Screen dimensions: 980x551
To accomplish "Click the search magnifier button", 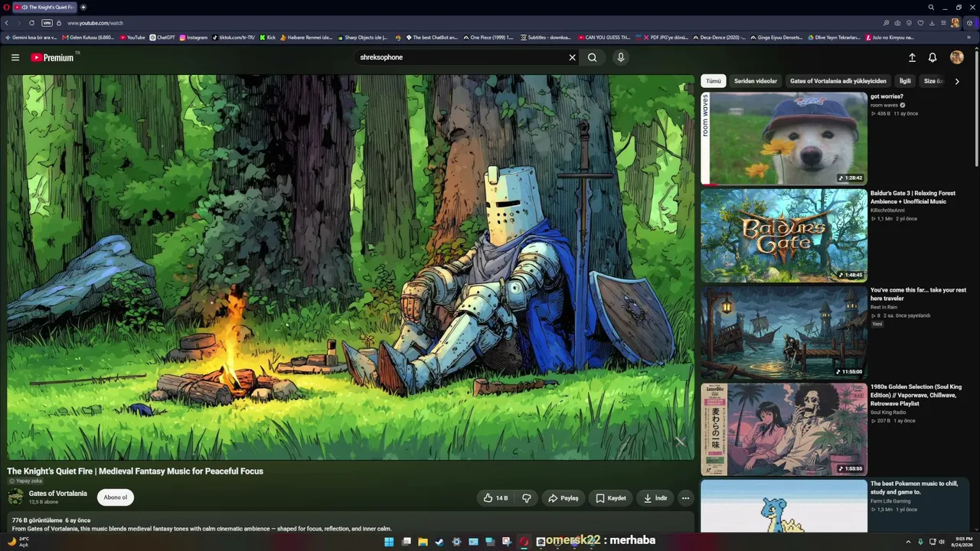I will pos(593,57).
